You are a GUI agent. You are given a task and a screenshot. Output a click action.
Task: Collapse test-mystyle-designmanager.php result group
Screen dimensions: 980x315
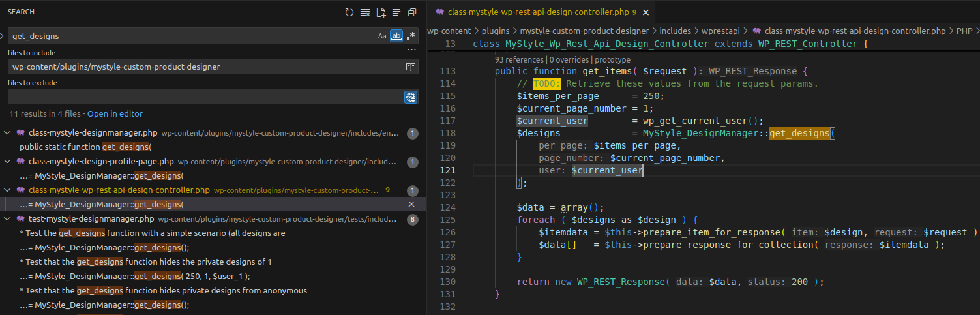8,219
